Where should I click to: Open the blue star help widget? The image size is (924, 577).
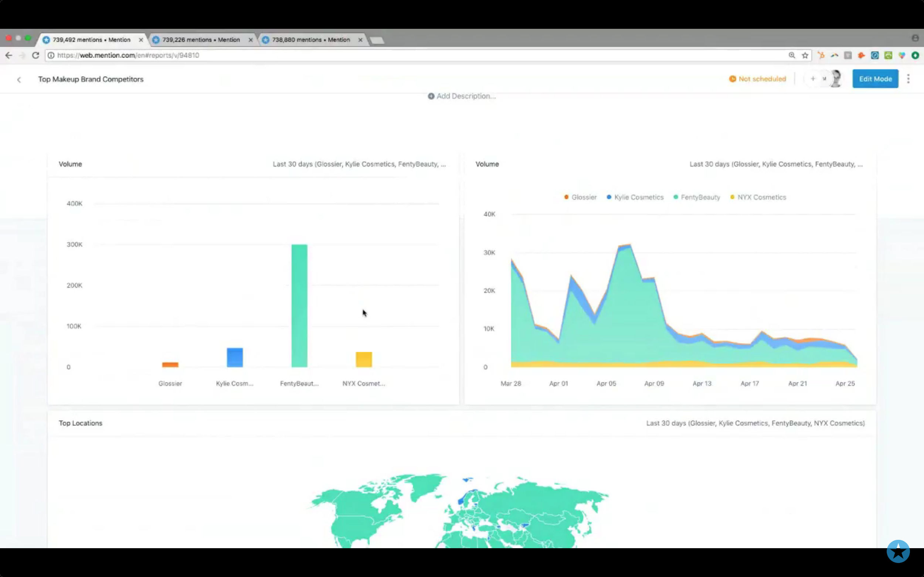click(898, 551)
